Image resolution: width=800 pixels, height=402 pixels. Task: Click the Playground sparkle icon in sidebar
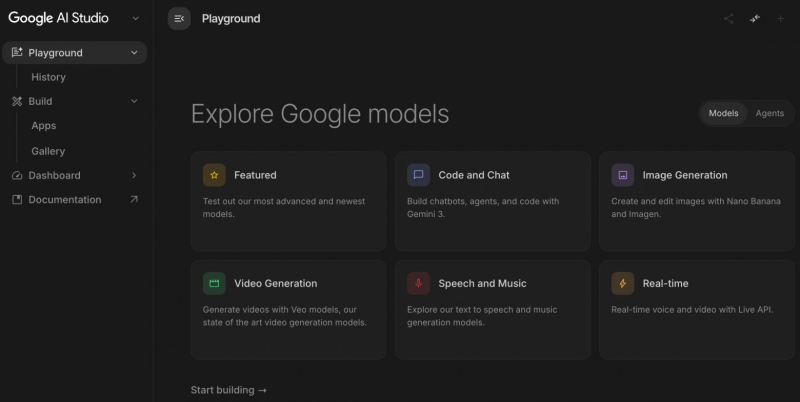(x=17, y=52)
